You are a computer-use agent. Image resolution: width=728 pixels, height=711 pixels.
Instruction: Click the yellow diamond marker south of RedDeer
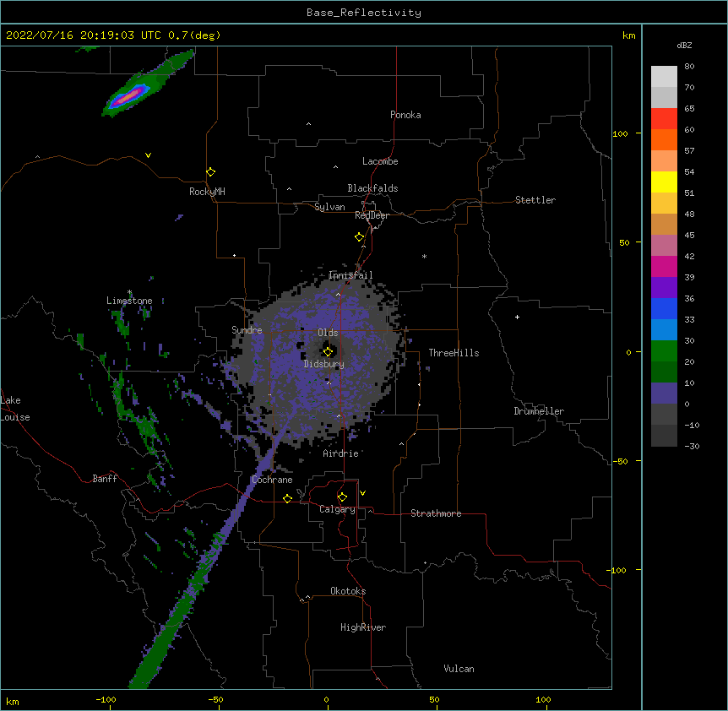[359, 237]
